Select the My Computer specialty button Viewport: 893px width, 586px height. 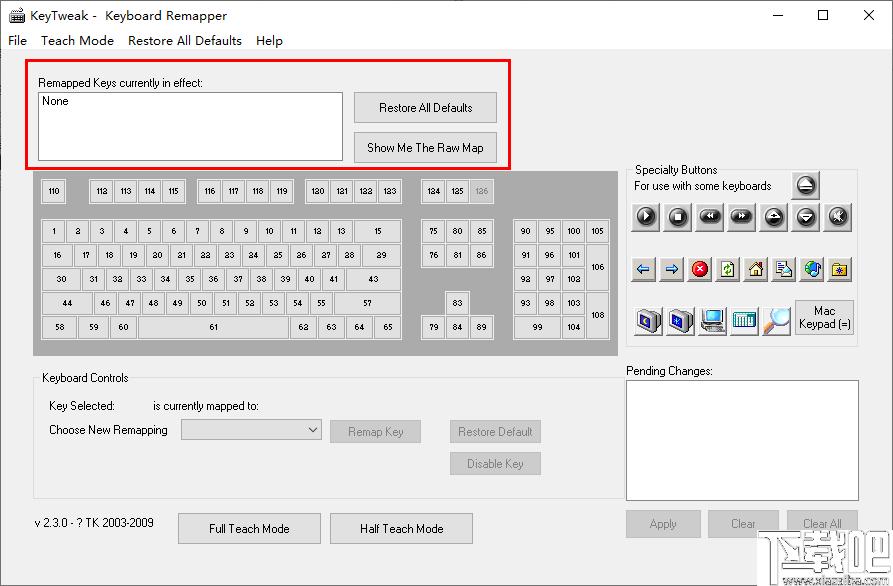pyautogui.click(x=712, y=321)
